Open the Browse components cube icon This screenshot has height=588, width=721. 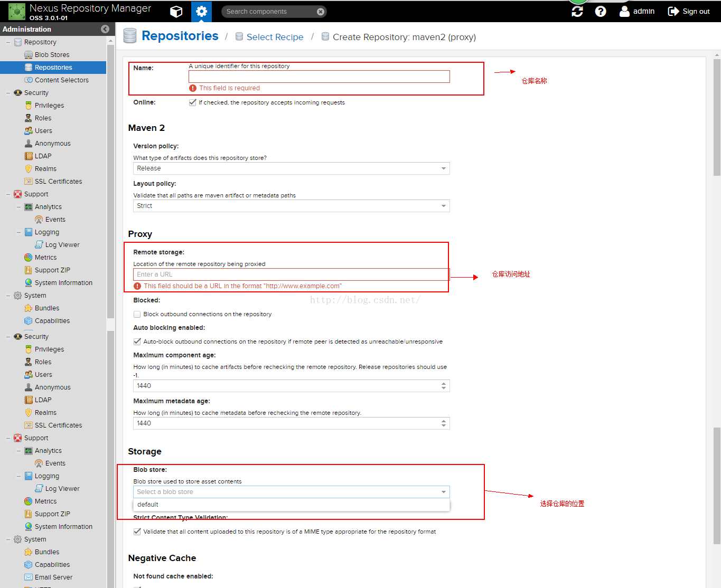click(x=176, y=12)
